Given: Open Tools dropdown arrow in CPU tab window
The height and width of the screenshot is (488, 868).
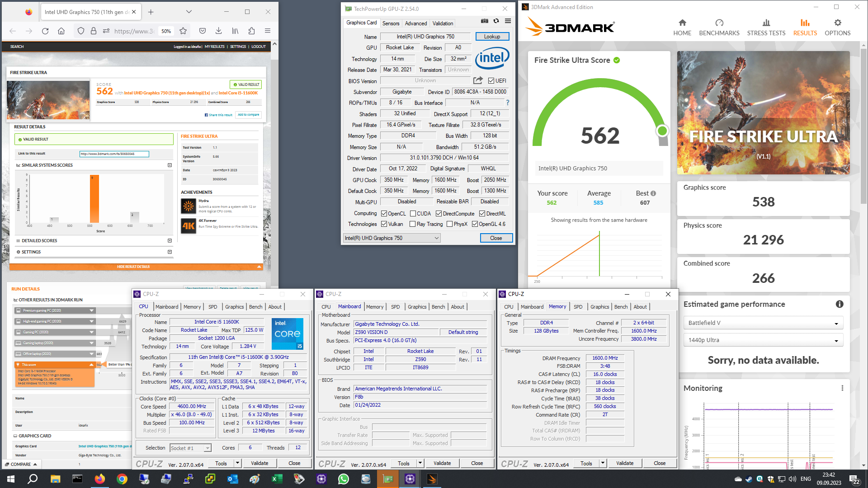Looking at the screenshot, I should (x=237, y=463).
